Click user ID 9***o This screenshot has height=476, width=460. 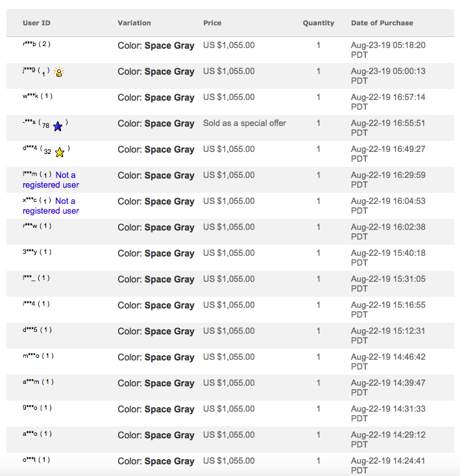click(29, 408)
